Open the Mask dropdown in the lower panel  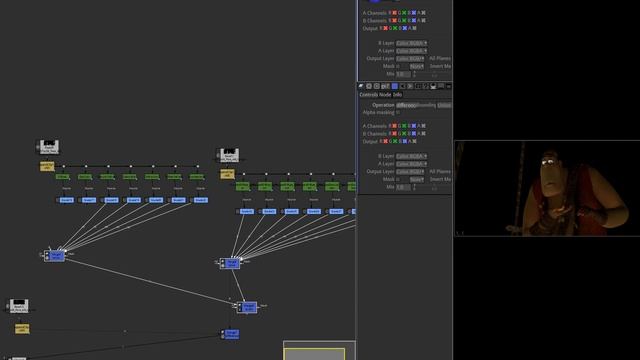click(417, 179)
